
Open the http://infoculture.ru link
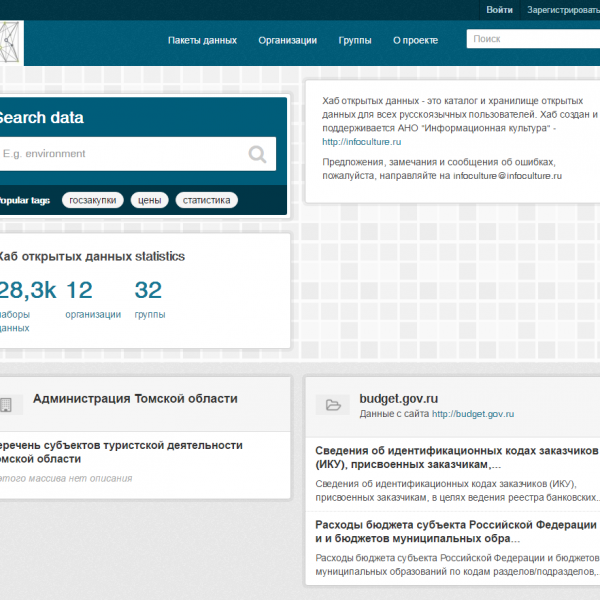click(x=362, y=142)
